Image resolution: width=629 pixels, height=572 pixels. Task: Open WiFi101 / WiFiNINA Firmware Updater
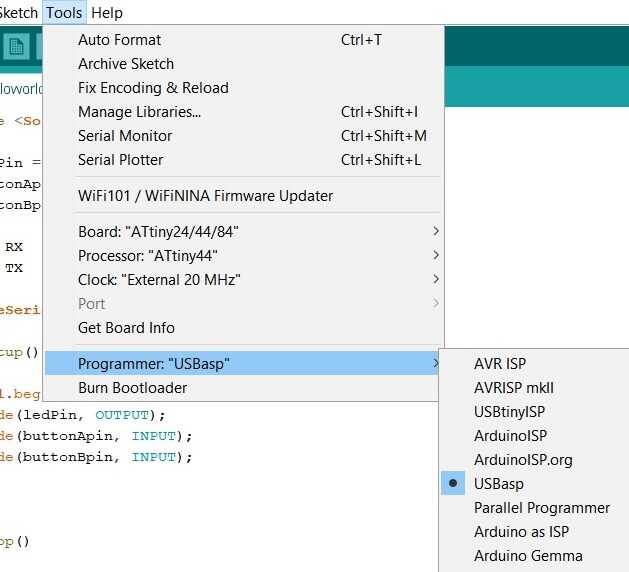coord(205,196)
